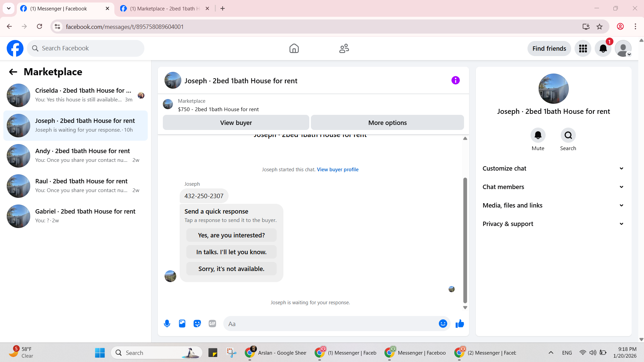Open listing thumbnail in right panel
The height and width of the screenshot is (362, 644).
point(553,89)
